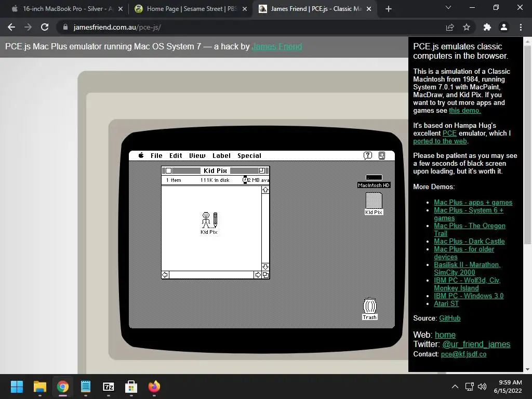Click the Kid Pix window scroll up arrow

(x=265, y=190)
